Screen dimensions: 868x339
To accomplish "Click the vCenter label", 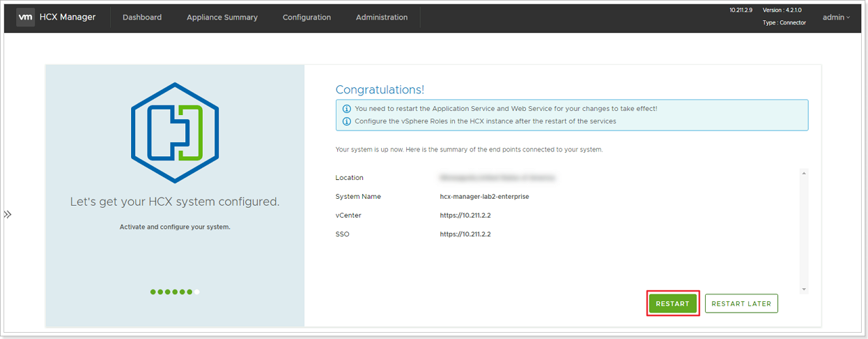I will click(x=348, y=216).
